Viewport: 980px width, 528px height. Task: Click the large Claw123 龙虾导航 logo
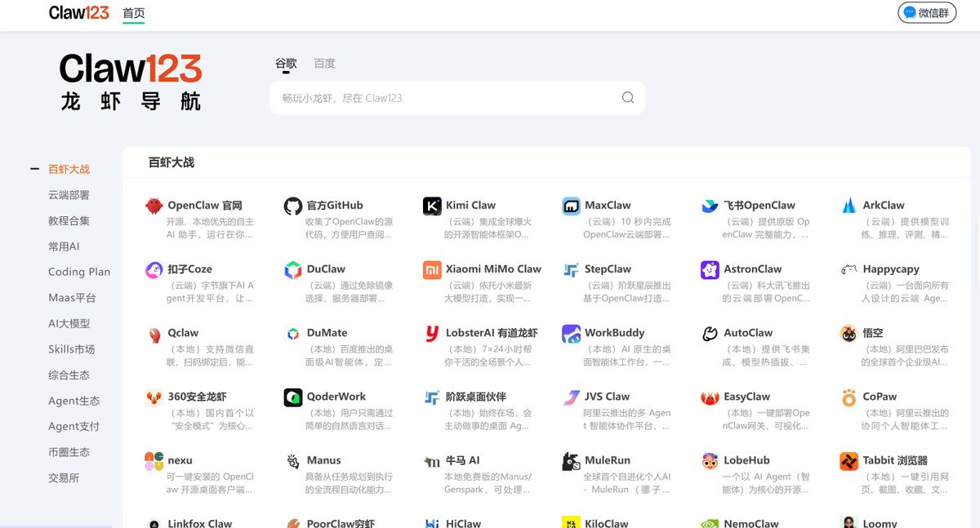point(131,82)
